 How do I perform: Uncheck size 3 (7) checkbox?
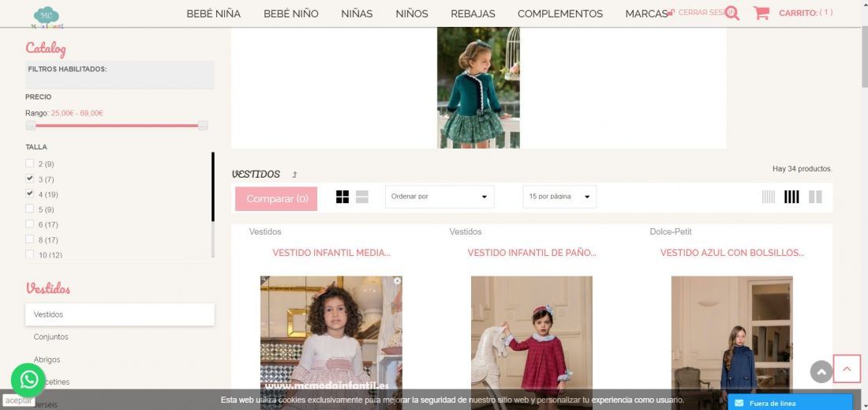click(x=29, y=179)
